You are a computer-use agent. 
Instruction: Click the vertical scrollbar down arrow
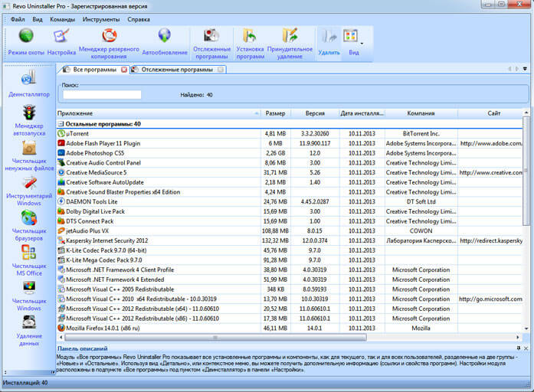pyautogui.click(x=526, y=328)
